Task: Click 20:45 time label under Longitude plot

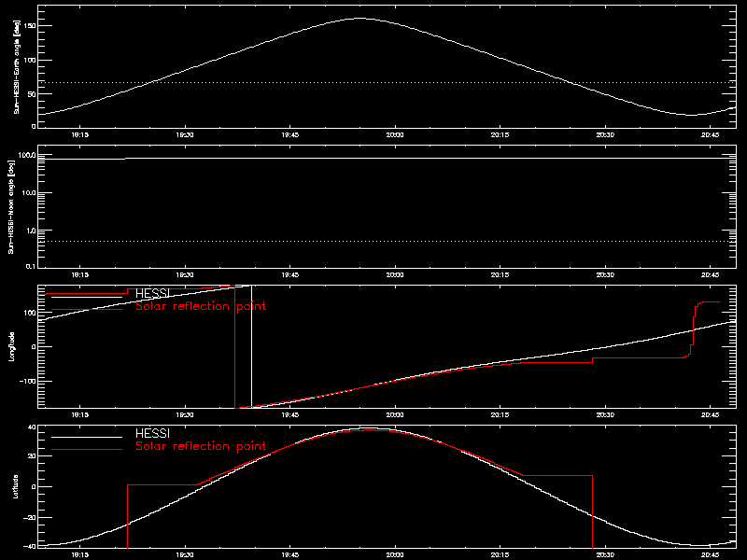Action: (711, 414)
